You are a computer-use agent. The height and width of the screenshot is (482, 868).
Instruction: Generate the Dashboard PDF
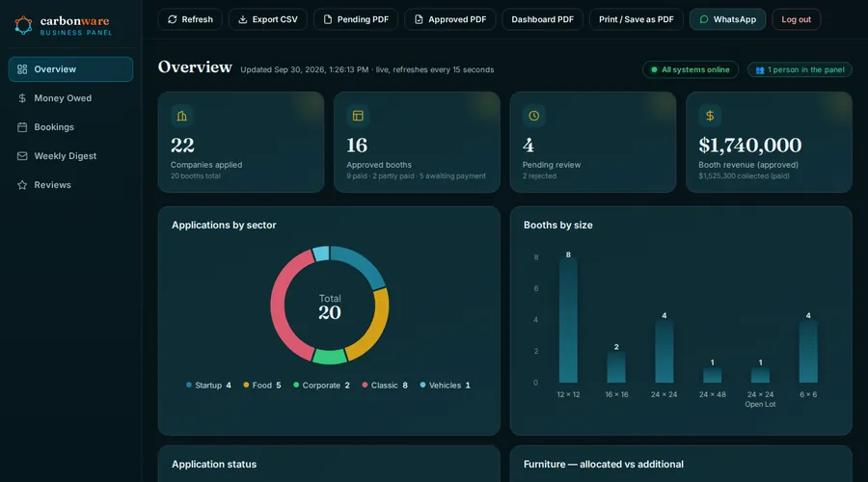click(x=542, y=19)
